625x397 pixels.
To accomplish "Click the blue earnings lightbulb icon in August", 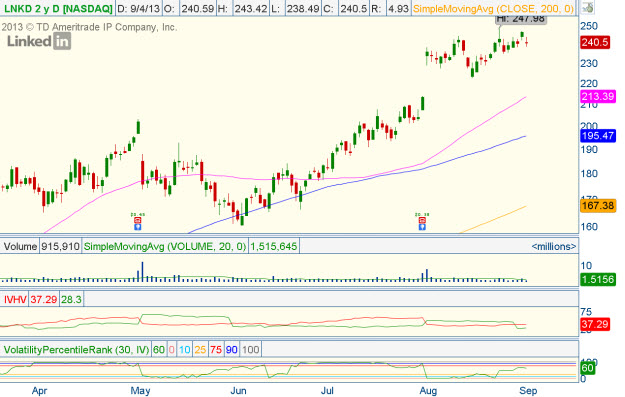I will (422, 227).
